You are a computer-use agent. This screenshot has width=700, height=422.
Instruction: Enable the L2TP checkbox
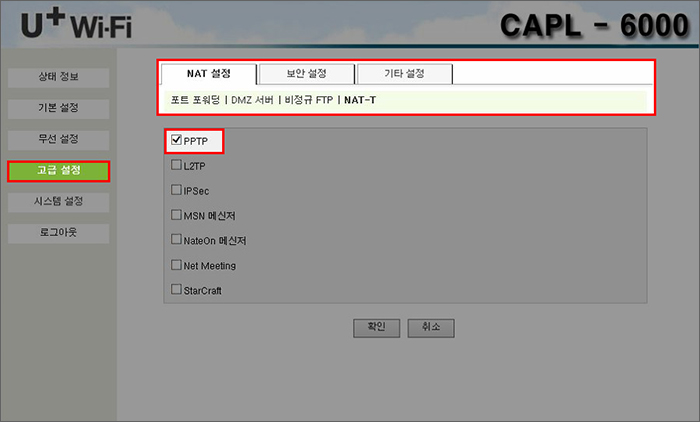(177, 165)
